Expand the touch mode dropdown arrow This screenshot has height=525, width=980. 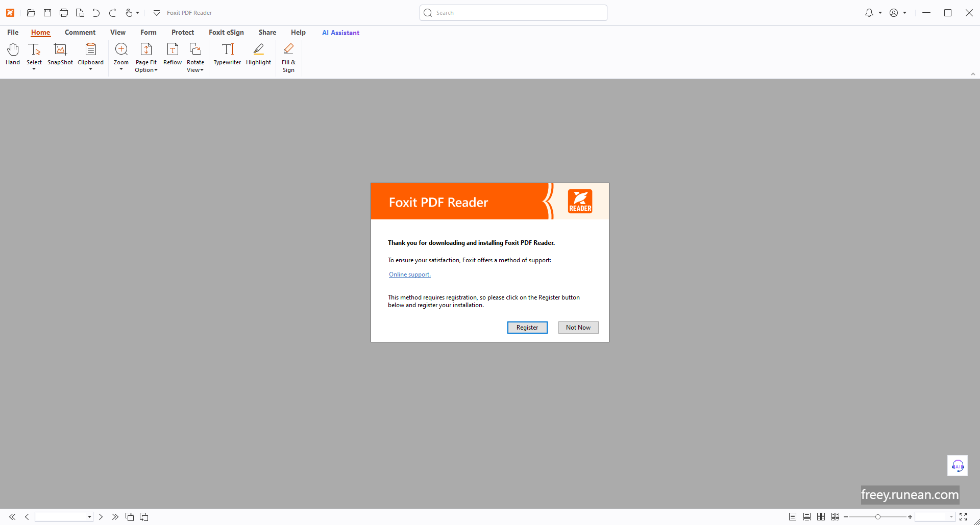(x=138, y=13)
